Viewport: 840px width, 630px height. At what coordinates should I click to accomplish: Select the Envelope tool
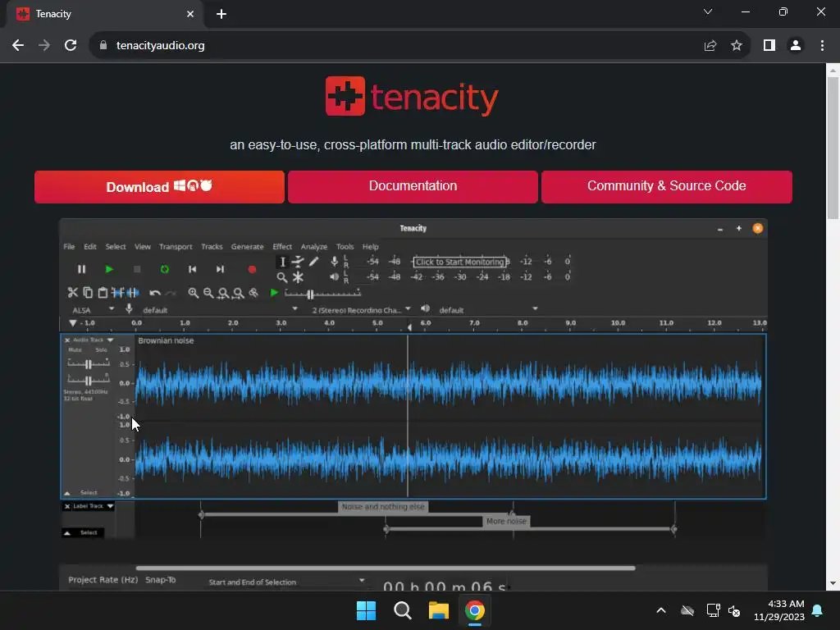point(298,262)
